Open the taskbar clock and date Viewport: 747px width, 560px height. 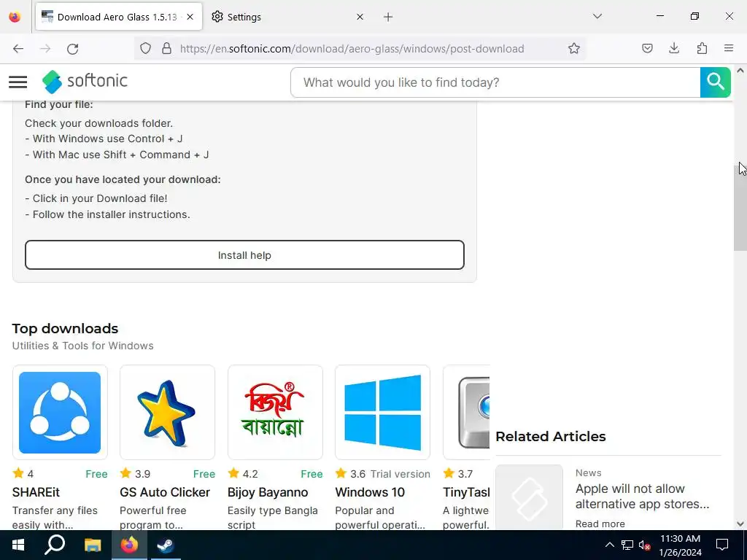pos(681,545)
